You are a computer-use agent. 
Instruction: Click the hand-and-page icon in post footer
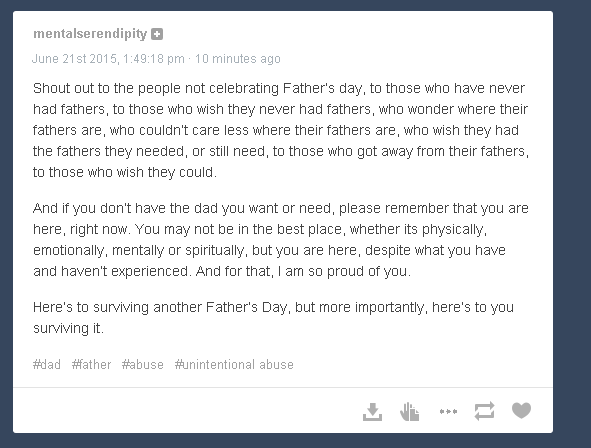tap(410, 411)
